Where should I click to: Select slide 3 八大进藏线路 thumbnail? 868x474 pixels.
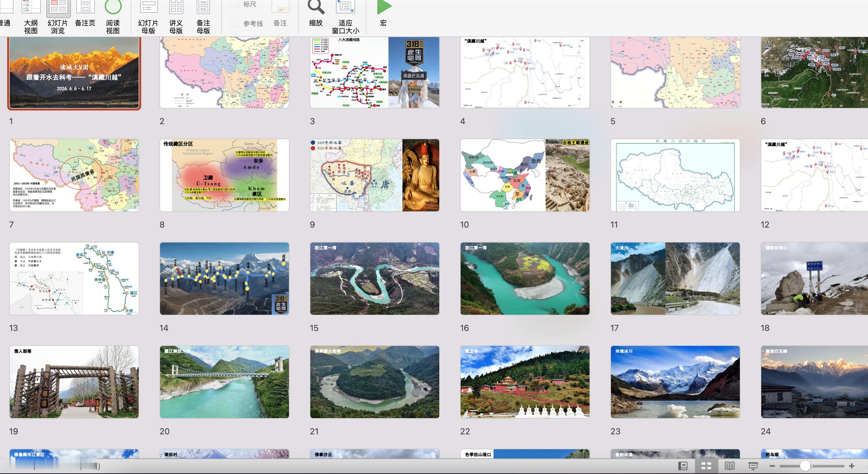375,72
